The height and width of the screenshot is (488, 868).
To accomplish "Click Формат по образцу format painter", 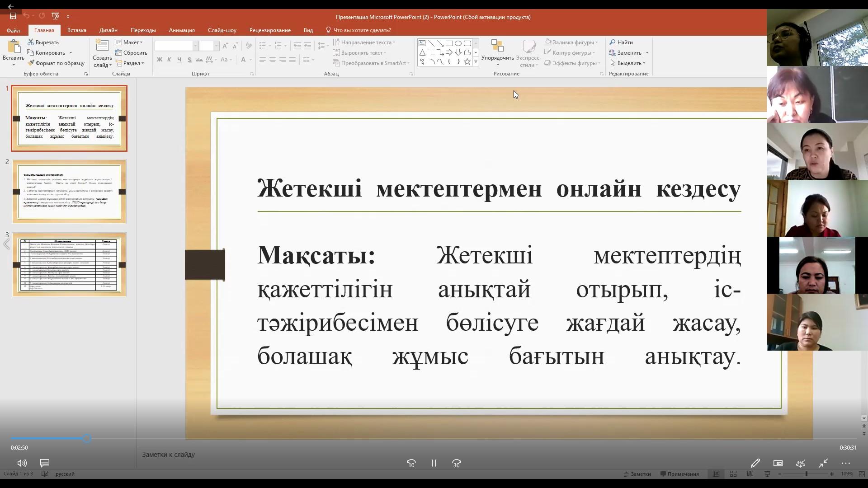I will 56,63.
